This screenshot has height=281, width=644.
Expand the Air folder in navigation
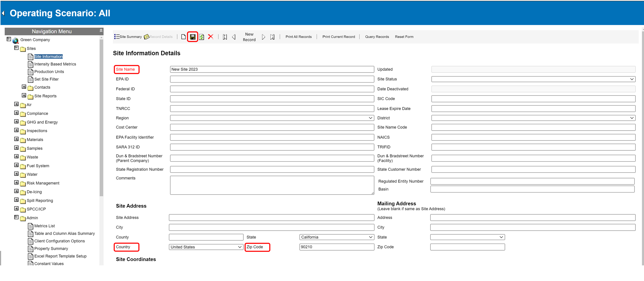[x=17, y=104]
